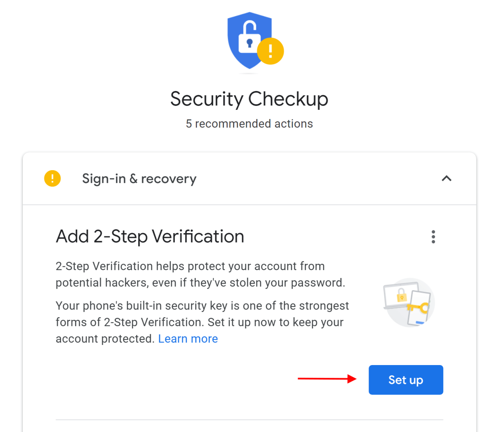This screenshot has height=432, width=504.
Task: Click the Sign-in & recovery header title
Action: (x=139, y=179)
